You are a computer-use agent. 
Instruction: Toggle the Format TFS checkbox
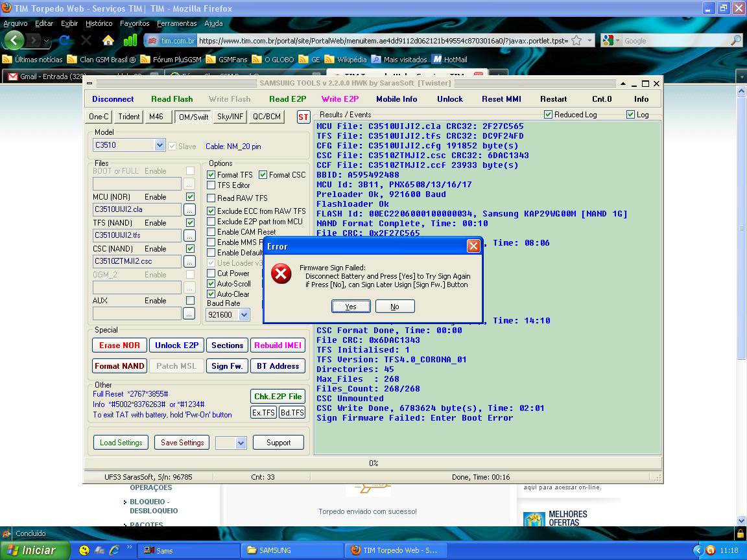click(211, 175)
